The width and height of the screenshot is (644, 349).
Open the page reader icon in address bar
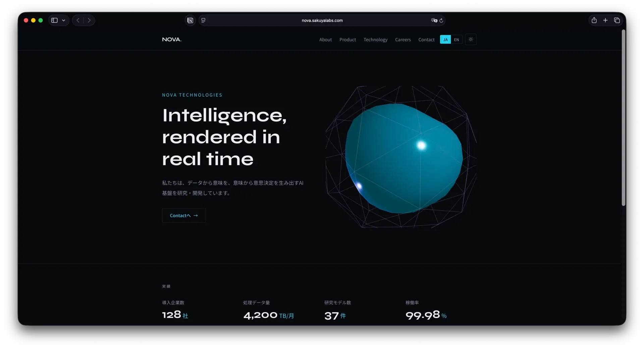pos(203,20)
